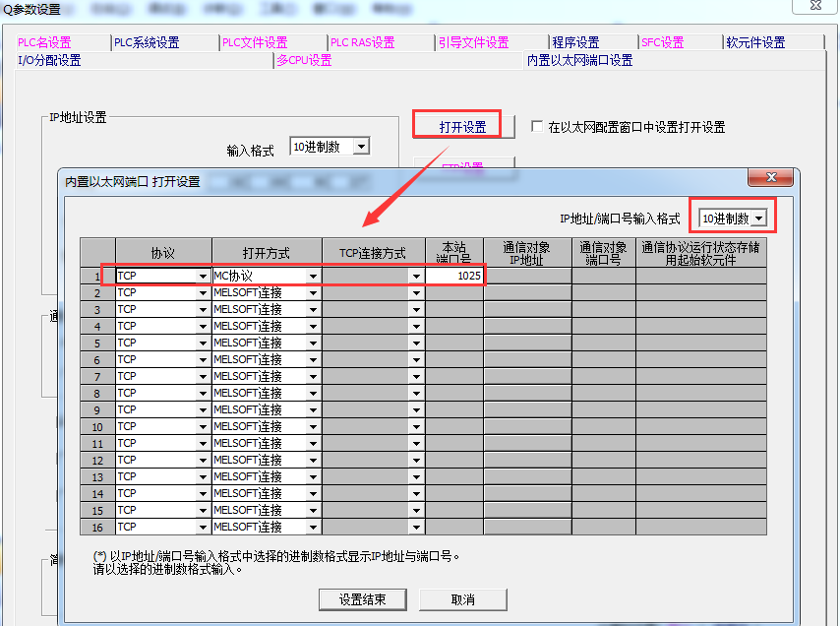Image resolution: width=840 pixels, height=626 pixels.
Task: Open the TCP连接方式 dropdown in row 9
Action: (416, 410)
